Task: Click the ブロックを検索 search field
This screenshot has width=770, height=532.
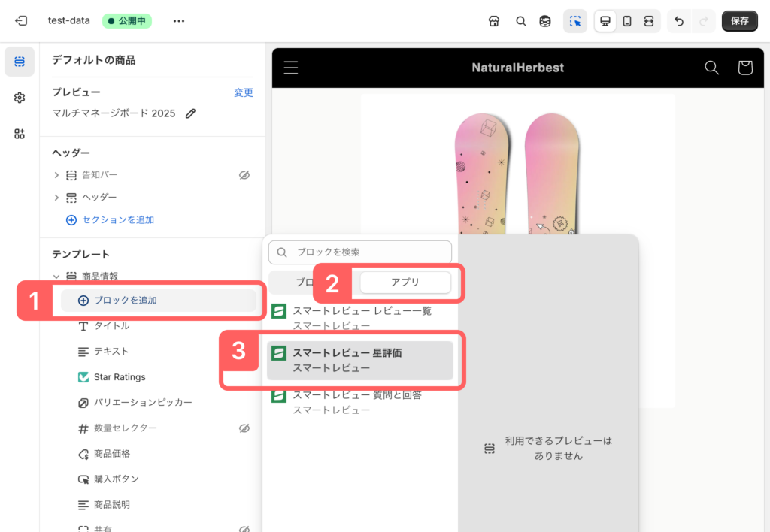Action: point(360,252)
